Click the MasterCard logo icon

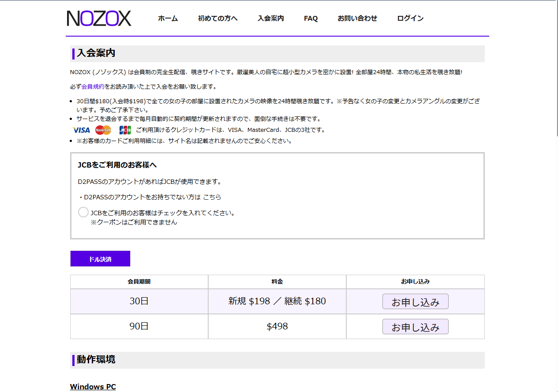(103, 130)
